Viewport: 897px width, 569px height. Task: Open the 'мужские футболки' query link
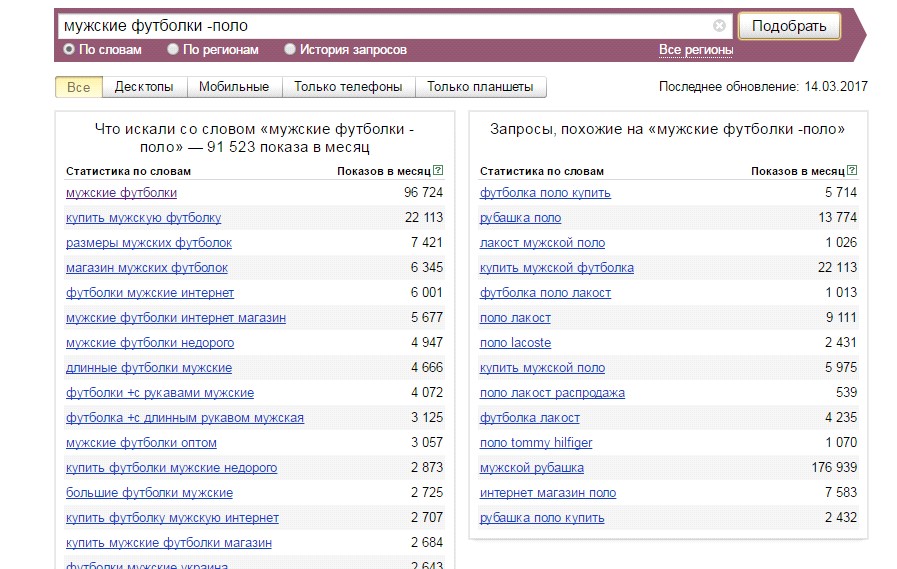[x=121, y=193]
